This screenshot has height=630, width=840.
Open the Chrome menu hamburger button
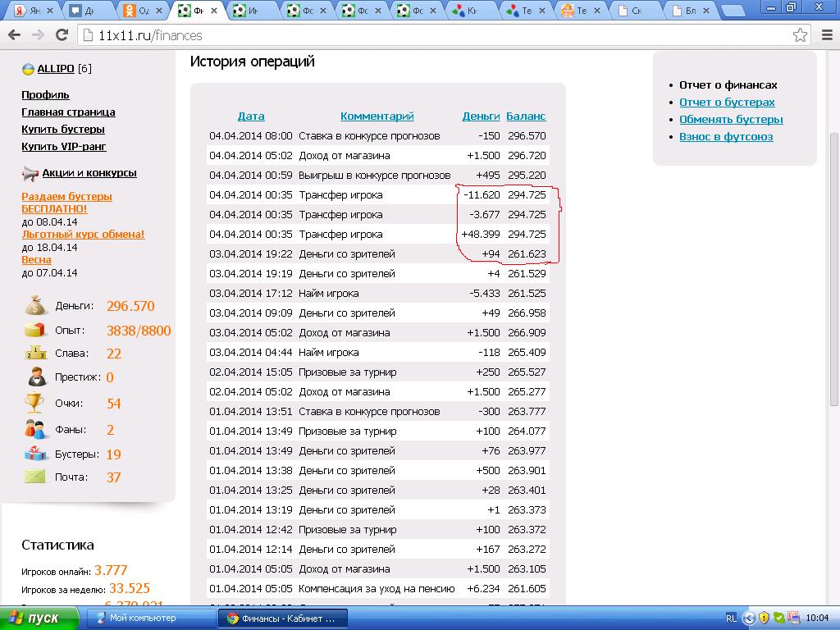point(826,35)
